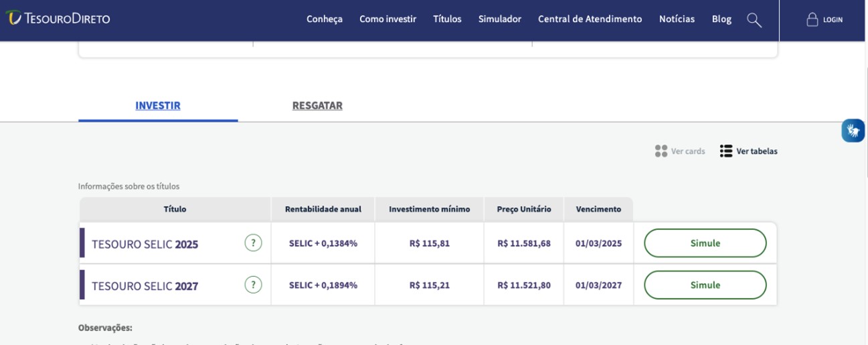Viewport: 868px width, 345px height.
Task: Visit the Blog link
Action: coord(721,19)
